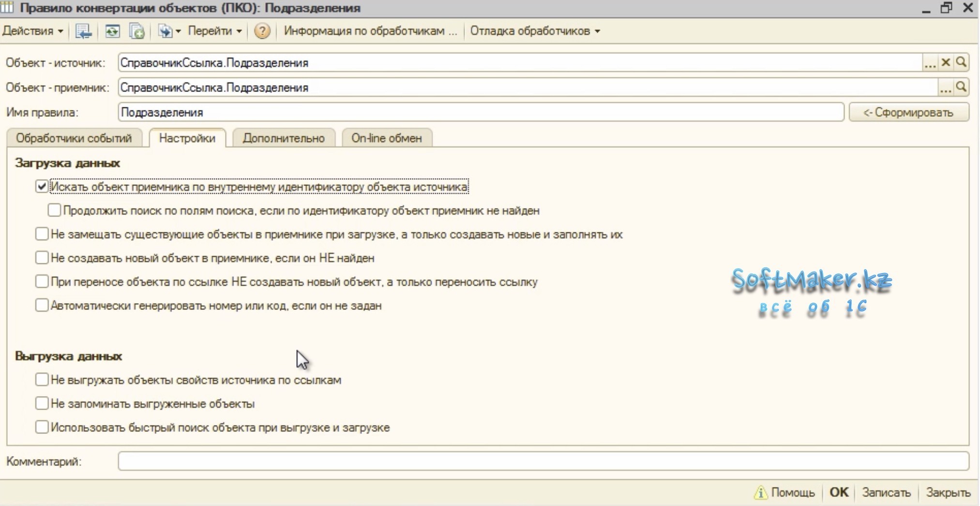Open the Дополнительно tab
This screenshot has width=980, height=506.
pyautogui.click(x=284, y=138)
